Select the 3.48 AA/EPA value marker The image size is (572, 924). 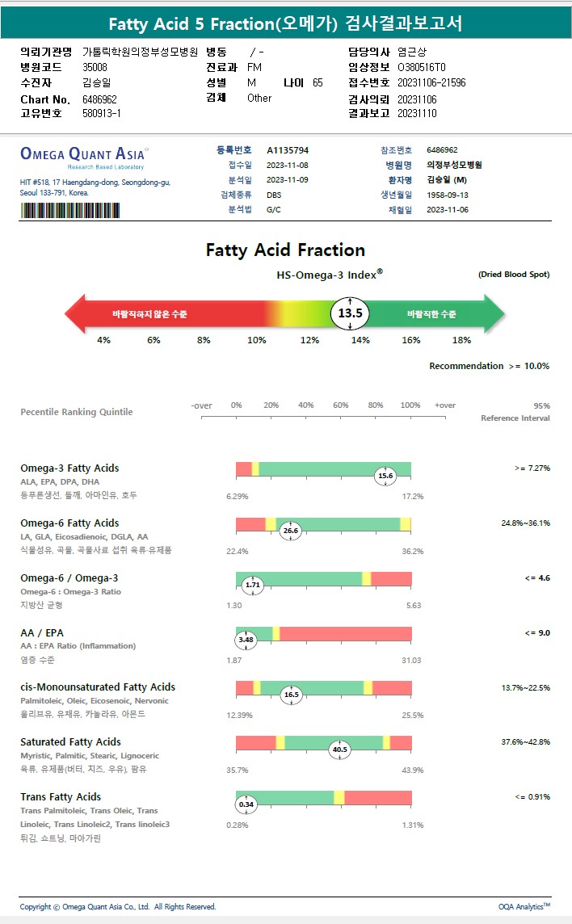click(246, 640)
